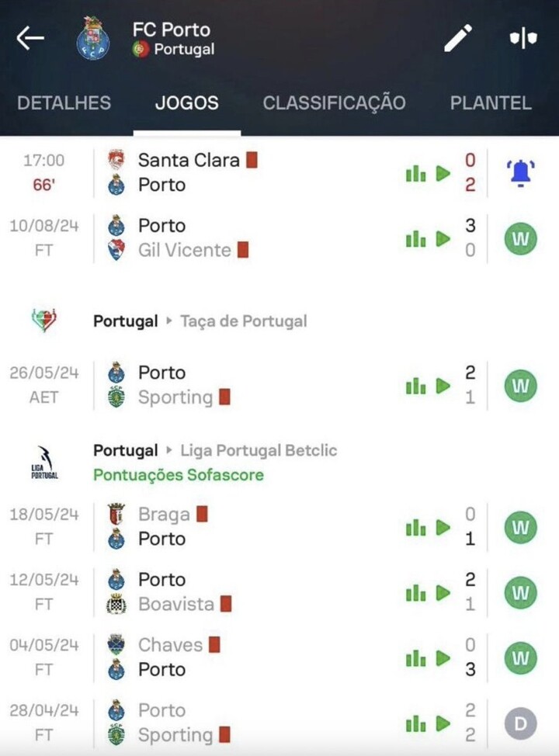Click the FC Porto crest logo
The image size is (559, 756).
93,38
